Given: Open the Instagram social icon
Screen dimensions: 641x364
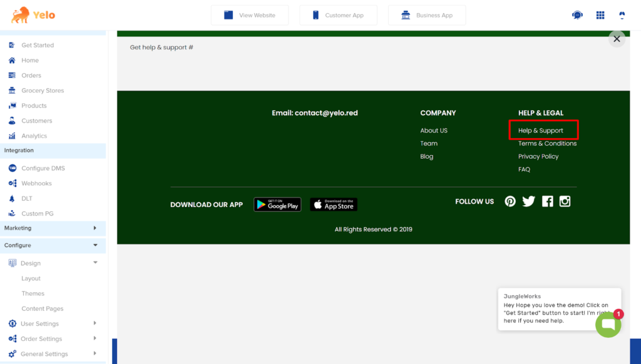Looking at the screenshot, I should 565,201.
